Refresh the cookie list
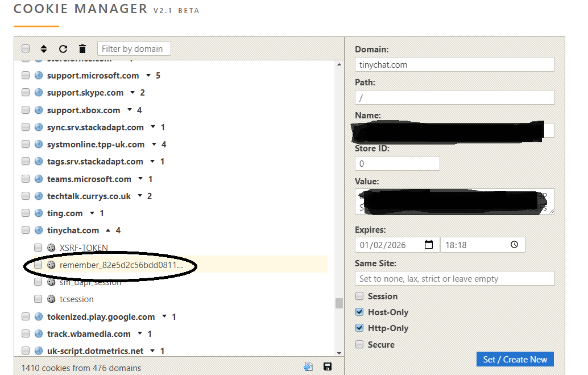Image resolution: width=588 pixels, height=375 pixels. (63, 49)
